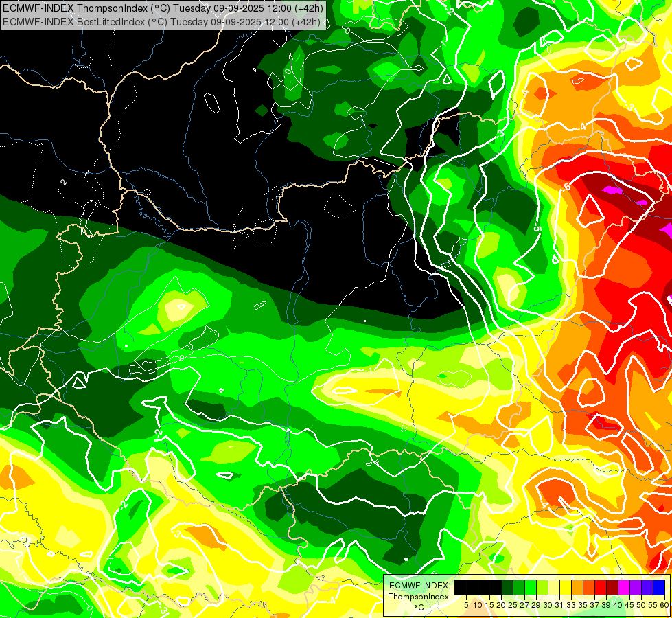Click the pale yellow 30–31 legend swatch
This screenshot has height=618, width=672.
(x=554, y=587)
